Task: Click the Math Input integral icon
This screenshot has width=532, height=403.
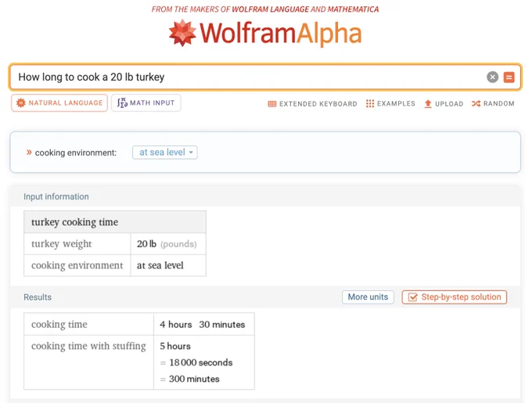Action: coord(122,103)
